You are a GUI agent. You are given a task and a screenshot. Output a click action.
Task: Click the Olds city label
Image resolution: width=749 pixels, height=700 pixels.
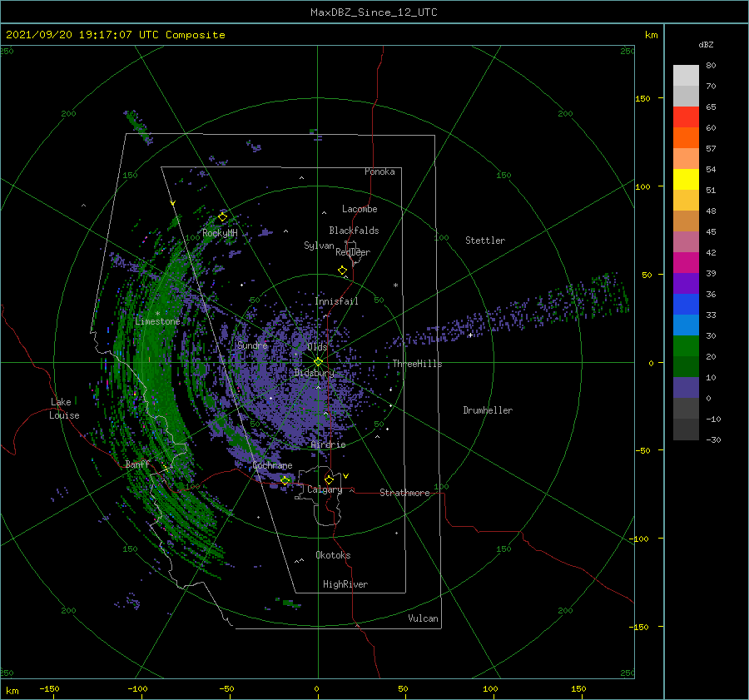coord(317,347)
